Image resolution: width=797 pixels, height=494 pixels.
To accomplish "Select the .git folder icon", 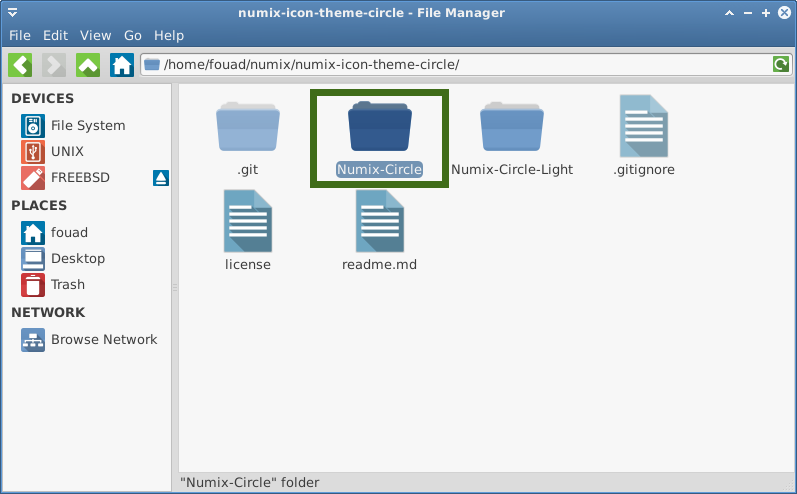I will pos(248,127).
